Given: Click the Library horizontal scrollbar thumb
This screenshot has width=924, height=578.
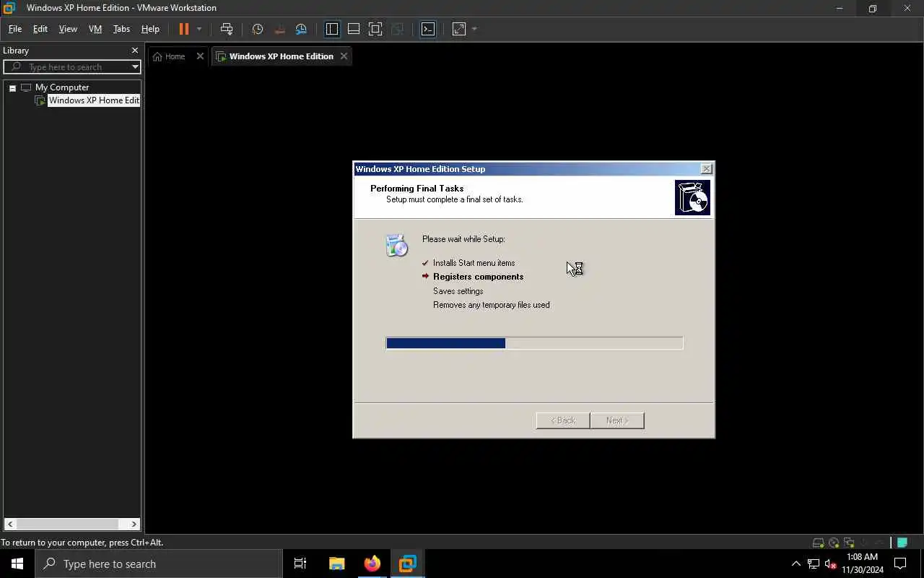Looking at the screenshot, I should [67, 525].
